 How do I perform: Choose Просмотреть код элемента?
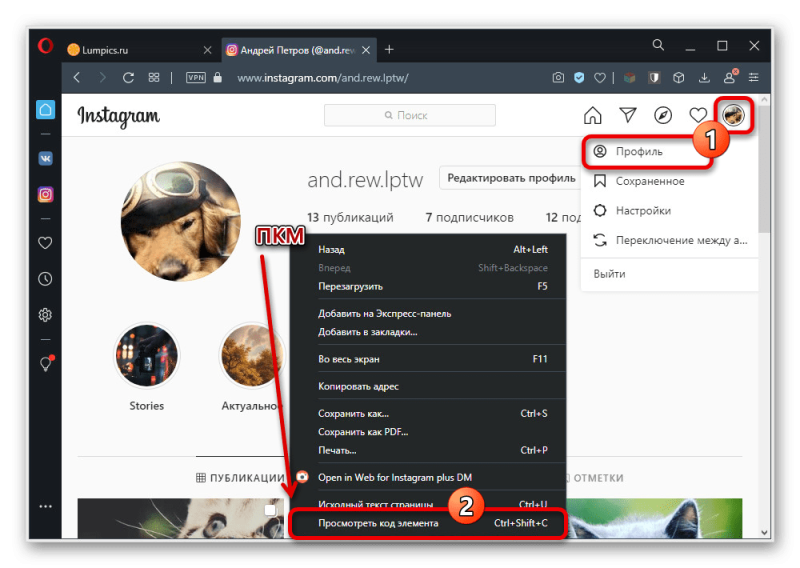pos(428,523)
